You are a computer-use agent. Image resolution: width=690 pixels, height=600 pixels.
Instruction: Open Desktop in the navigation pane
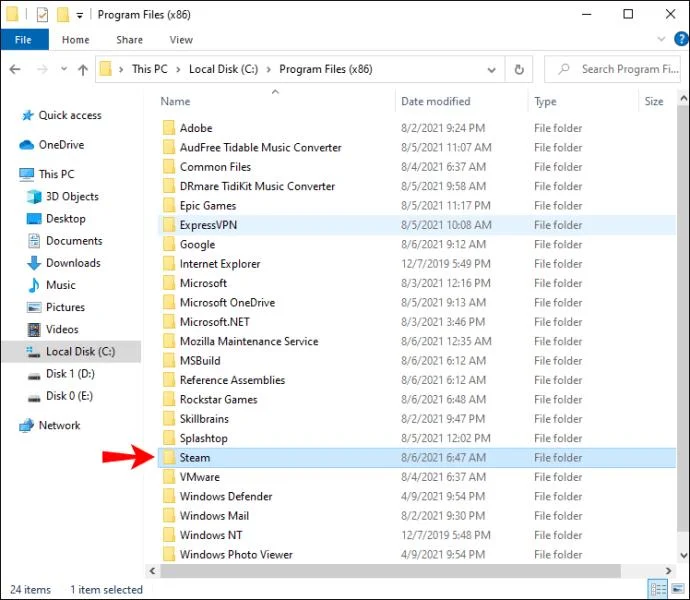pos(66,218)
